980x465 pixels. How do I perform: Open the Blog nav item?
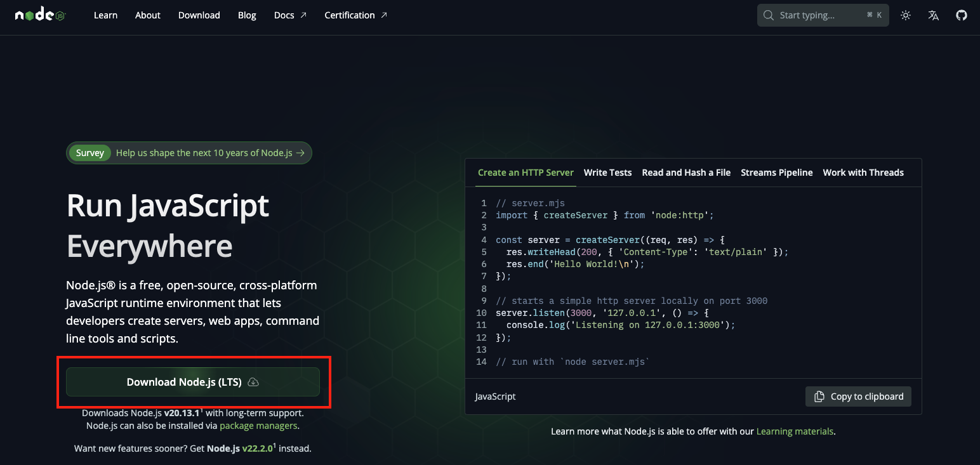click(x=247, y=15)
